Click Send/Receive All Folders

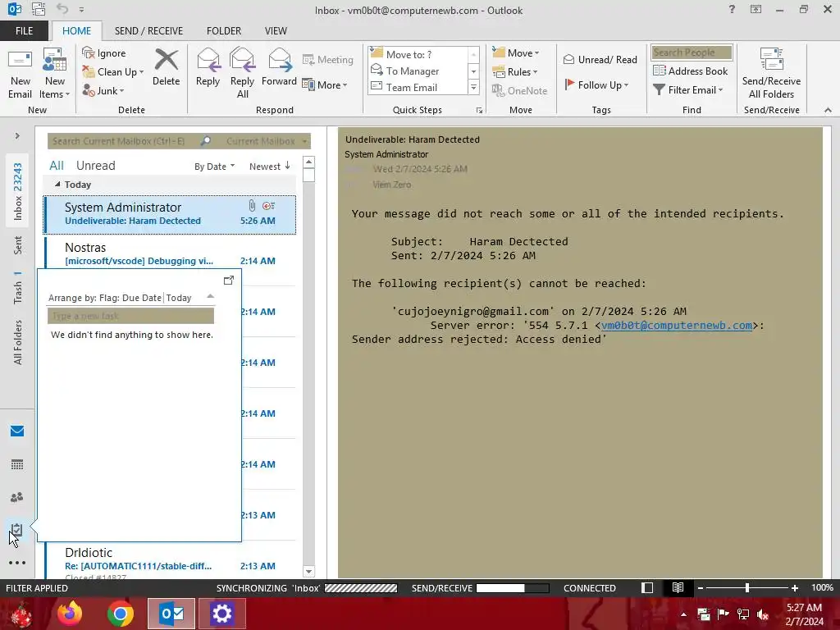pyautogui.click(x=771, y=73)
